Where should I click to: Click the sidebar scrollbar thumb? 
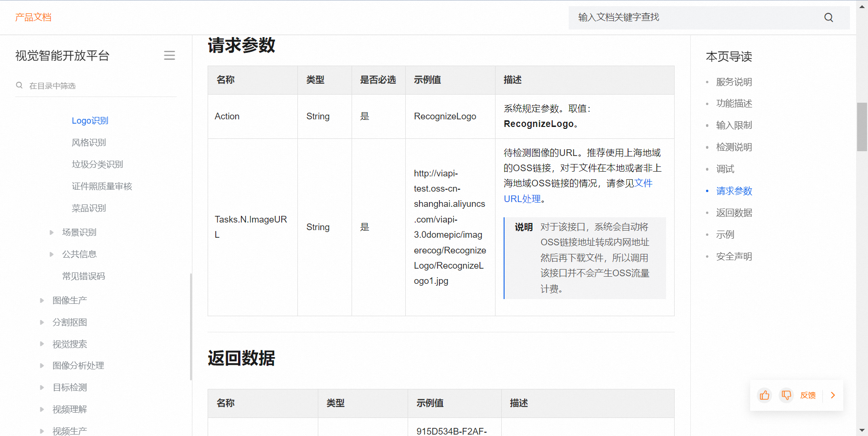(x=191, y=327)
